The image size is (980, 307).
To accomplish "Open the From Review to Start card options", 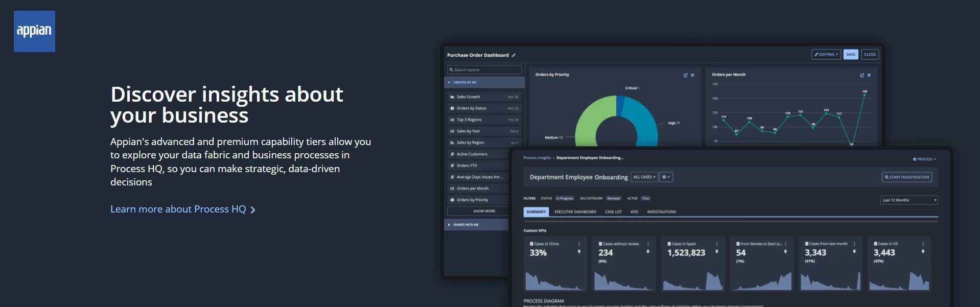I will [x=785, y=244].
